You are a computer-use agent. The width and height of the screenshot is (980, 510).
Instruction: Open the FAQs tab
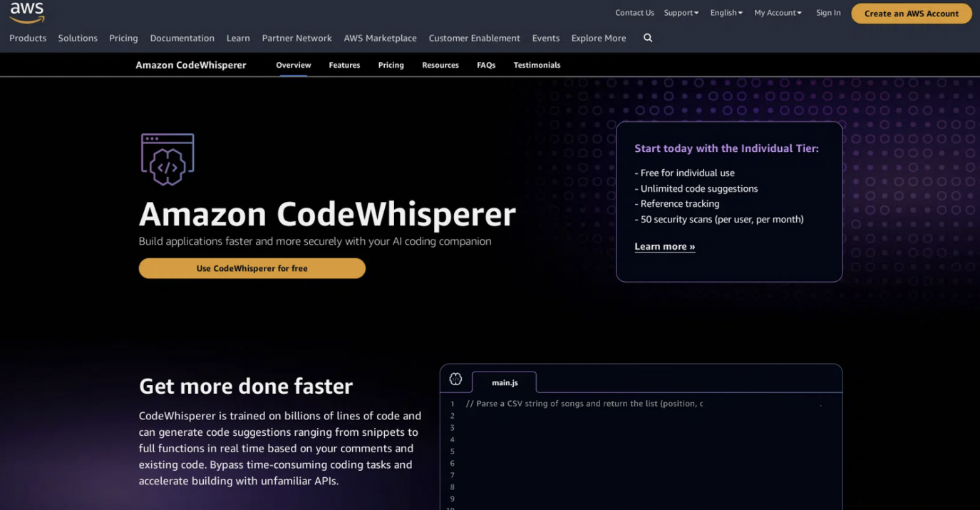486,65
